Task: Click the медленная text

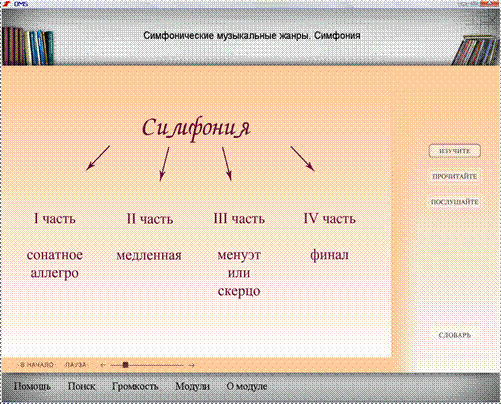Action: (x=149, y=255)
